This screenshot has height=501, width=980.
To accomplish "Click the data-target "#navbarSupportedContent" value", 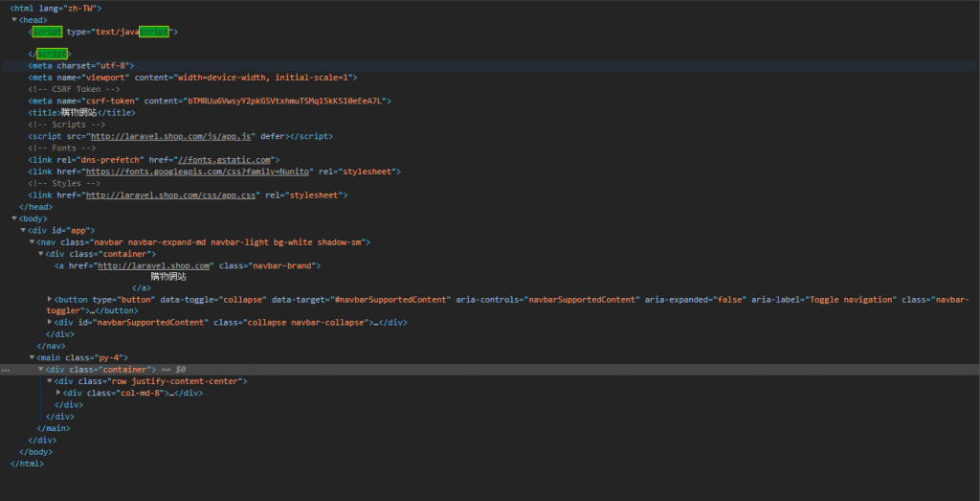I will (x=390, y=300).
